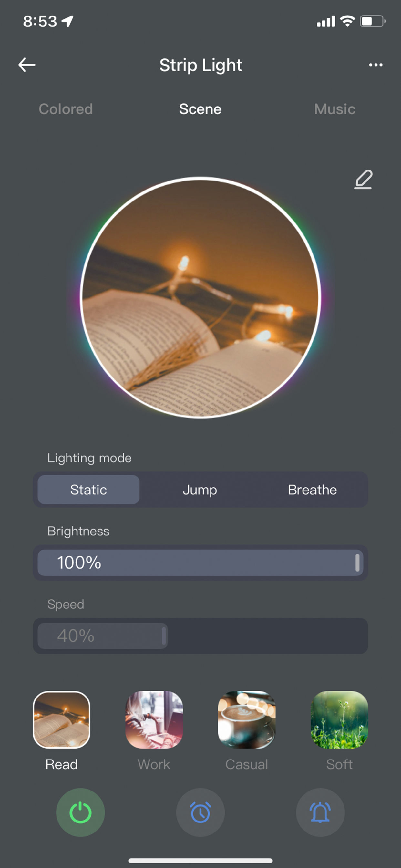The image size is (401, 868).
Task: Tap the battery indicator icon
Action: [373, 21]
